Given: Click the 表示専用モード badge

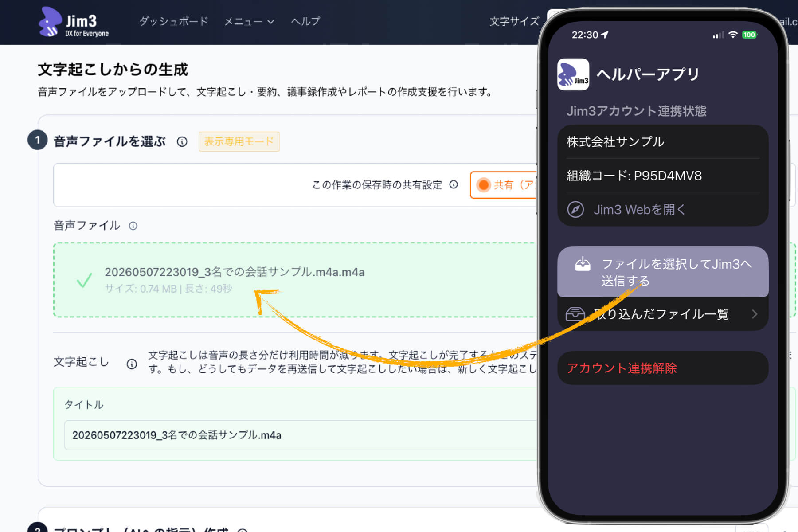Looking at the screenshot, I should (x=239, y=141).
